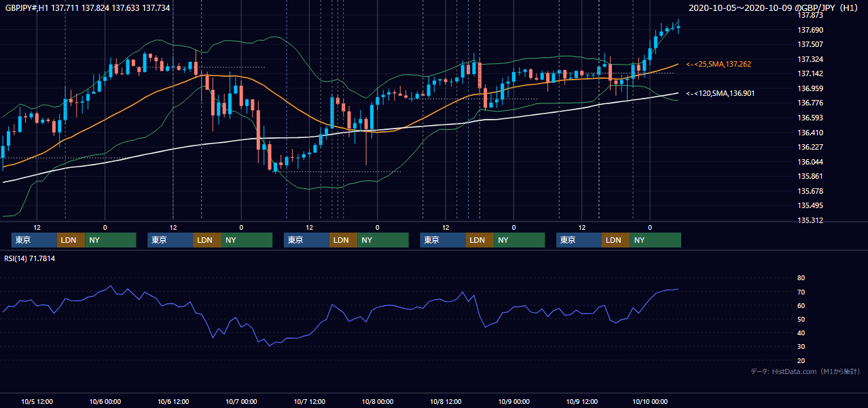Click price axis value 137.142
The height and width of the screenshot is (408, 868).
pyautogui.click(x=810, y=73)
